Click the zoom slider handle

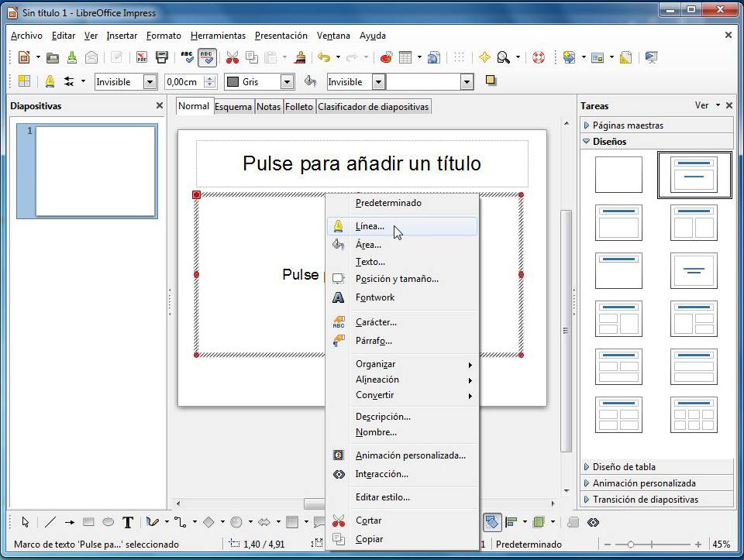631,545
